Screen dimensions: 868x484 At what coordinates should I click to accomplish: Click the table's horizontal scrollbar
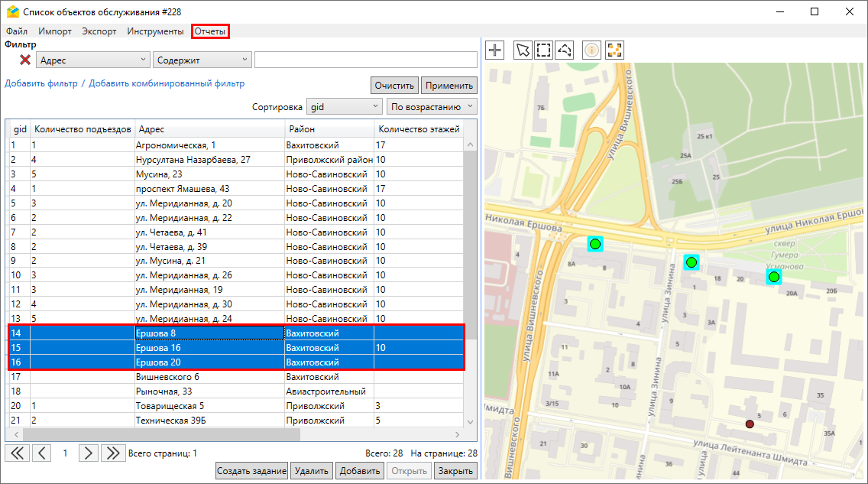point(160,434)
